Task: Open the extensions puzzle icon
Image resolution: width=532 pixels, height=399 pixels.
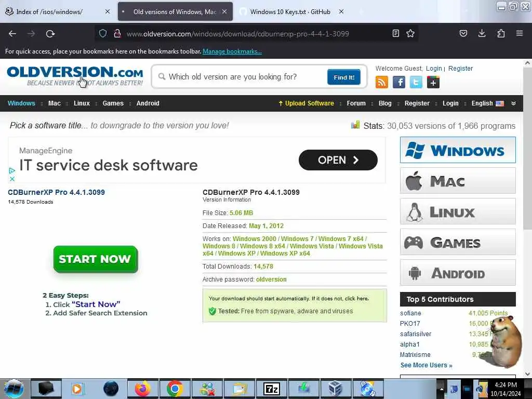Action: [501, 33]
